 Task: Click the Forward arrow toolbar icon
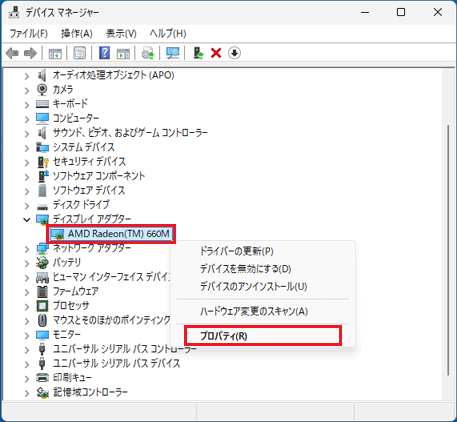tap(30, 53)
